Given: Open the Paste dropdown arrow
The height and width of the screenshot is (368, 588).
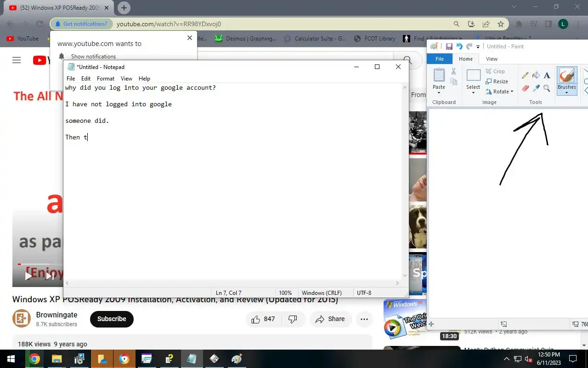Looking at the screenshot, I should click(439, 92).
